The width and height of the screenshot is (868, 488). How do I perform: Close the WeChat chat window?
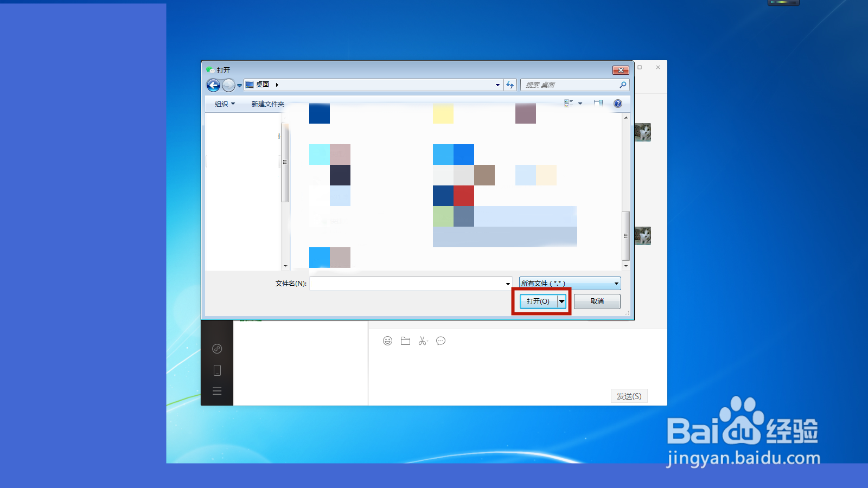point(658,67)
